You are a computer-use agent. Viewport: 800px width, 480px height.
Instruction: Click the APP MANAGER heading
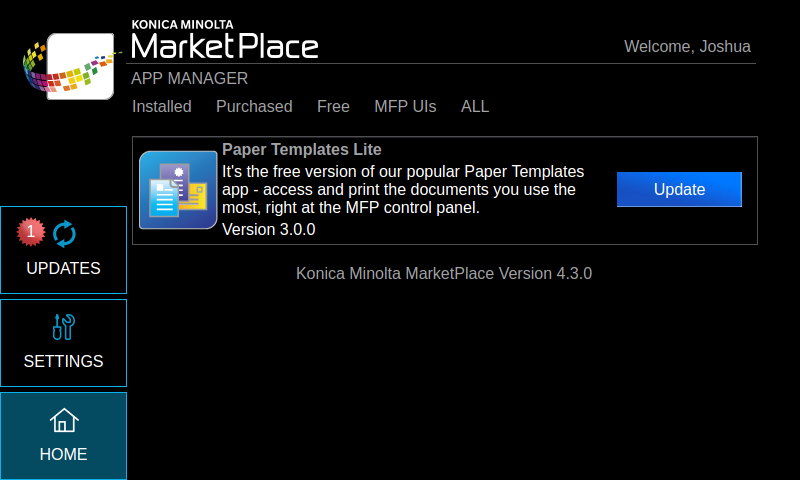click(190, 78)
